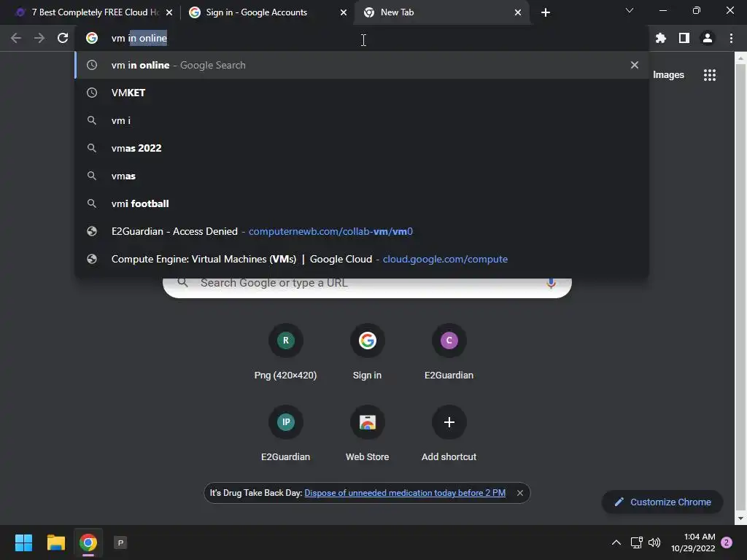747x560 pixels.
Task: Open the network status tray icon
Action: [x=636, y=542]
